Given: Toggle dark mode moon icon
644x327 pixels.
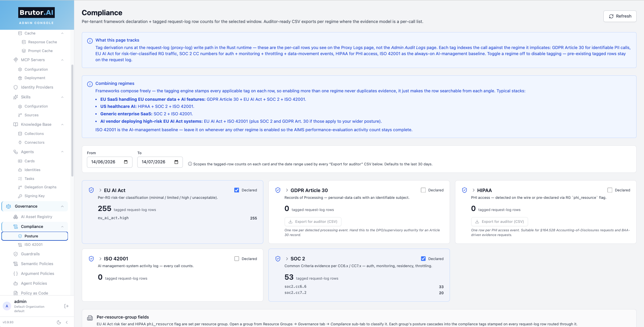Looking at the screenshot, I should [59, 322].
